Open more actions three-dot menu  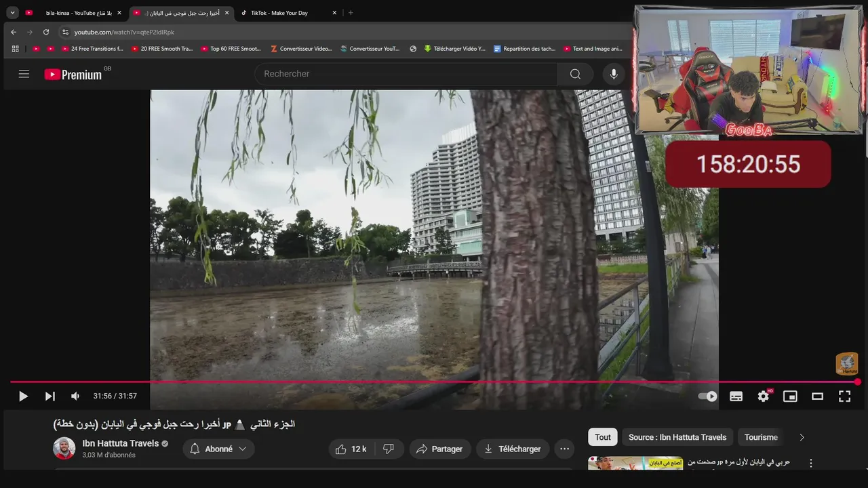coord(564,449)
